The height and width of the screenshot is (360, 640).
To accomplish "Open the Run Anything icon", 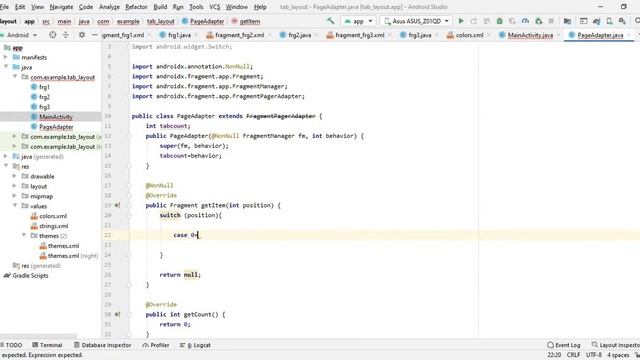I will coord(584,21).
